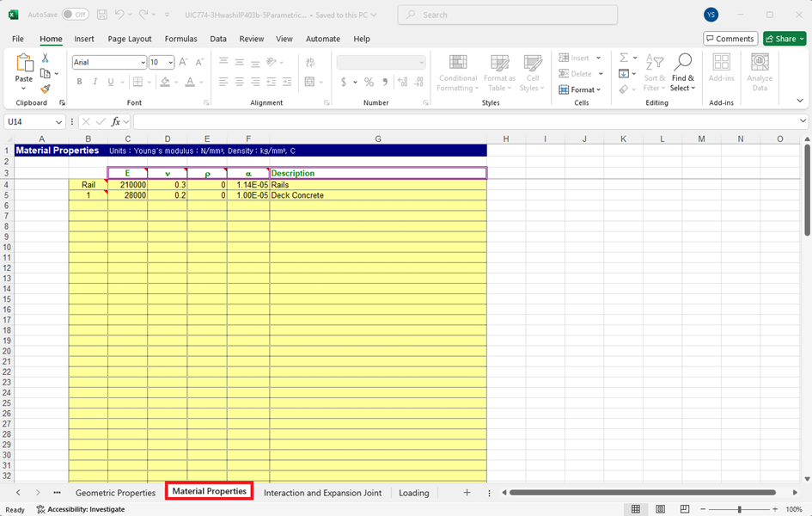Viewport: 812px width, 516px height.
Task: Expand the font name dropdown showing Arial
Action: click(x=143, y=63)
